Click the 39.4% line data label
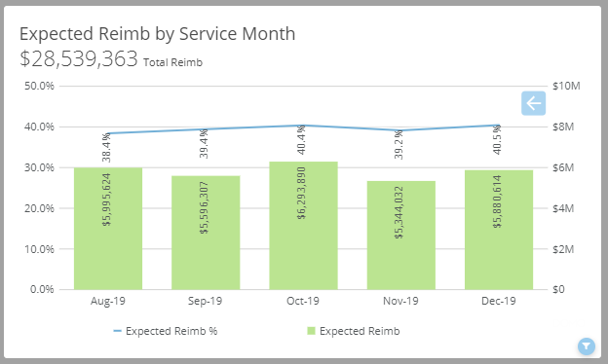608x364 pixels. coord(204,144)
